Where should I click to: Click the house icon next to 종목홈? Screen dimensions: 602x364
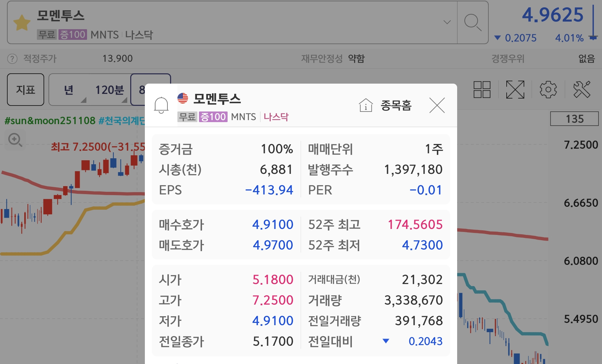(366, 106)
